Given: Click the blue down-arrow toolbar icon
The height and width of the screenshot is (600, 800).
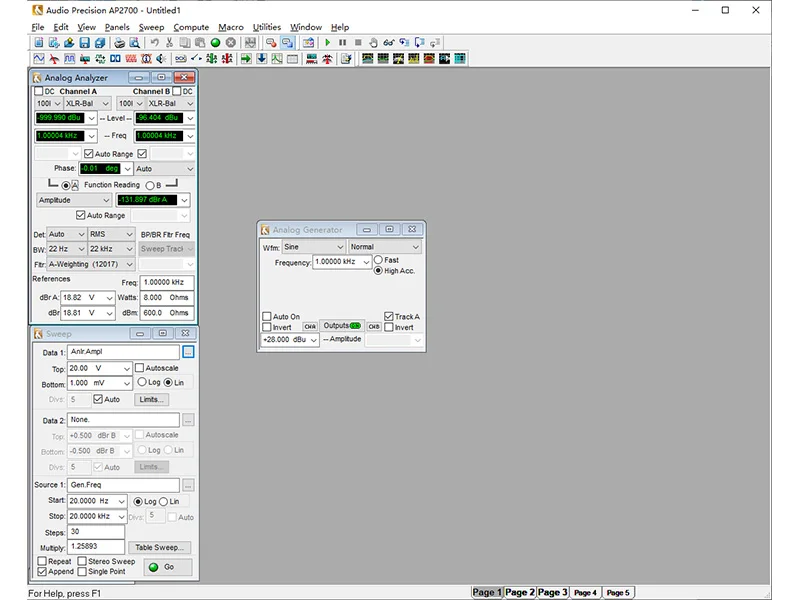Looking at the screenshot, I should (x=261, y=59).
